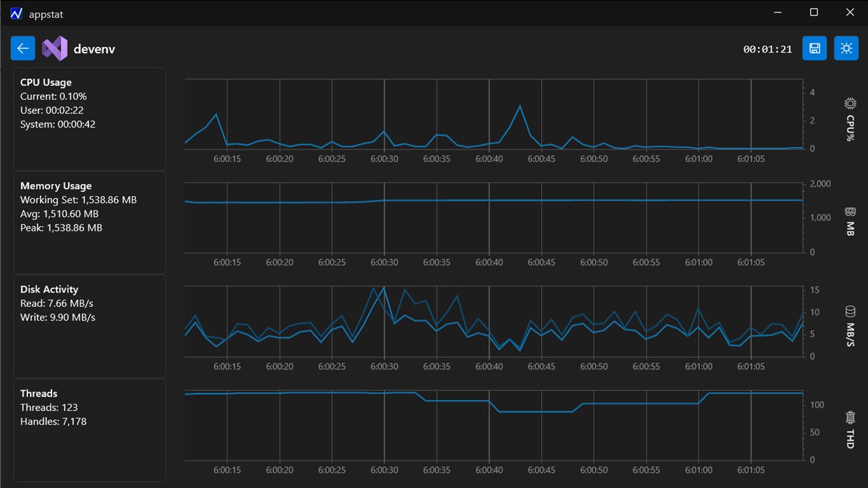Viewport: 868px width, 488px height.
Task: Click the CPU Usage heading
Action: click(46, 82)
